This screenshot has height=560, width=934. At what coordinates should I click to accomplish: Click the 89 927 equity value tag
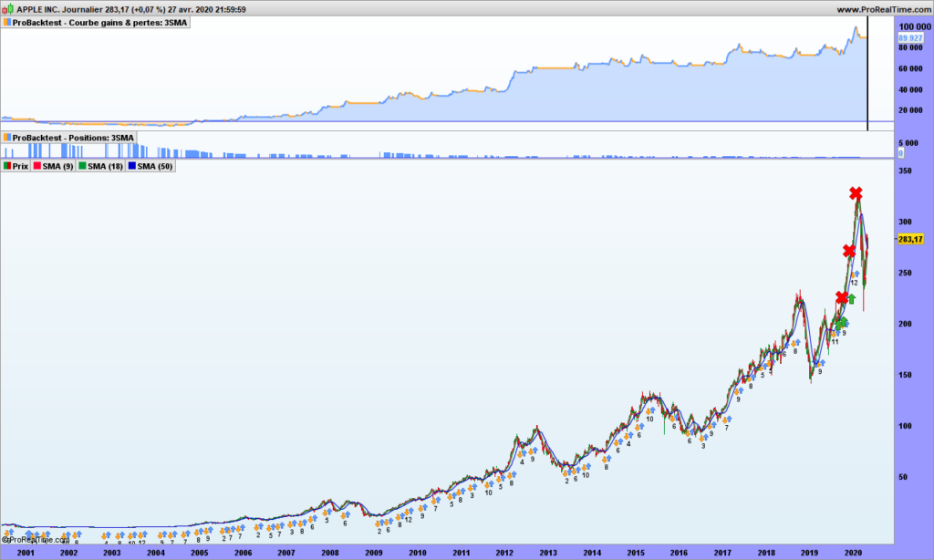click(x=910, y=38)
